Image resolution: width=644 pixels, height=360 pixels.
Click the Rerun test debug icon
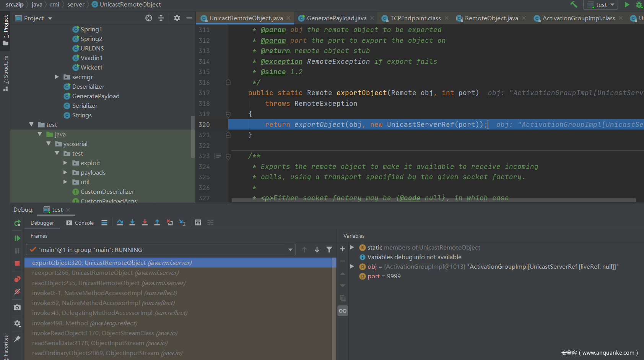[17, 223]
